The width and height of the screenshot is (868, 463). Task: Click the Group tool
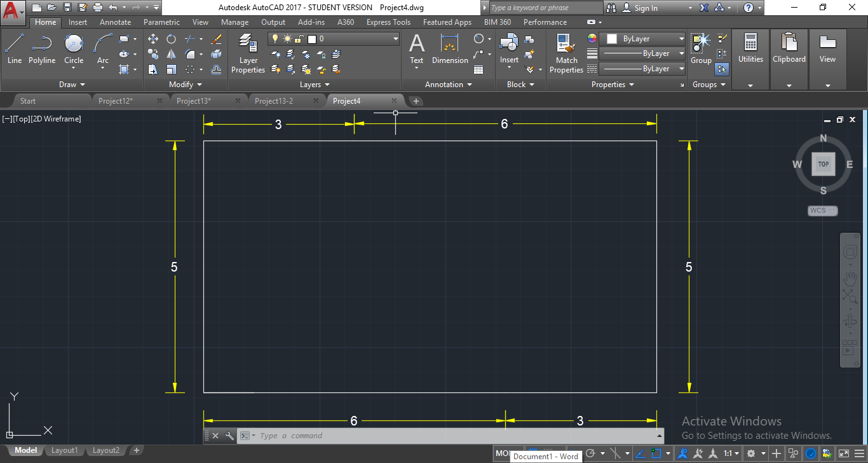701,49
